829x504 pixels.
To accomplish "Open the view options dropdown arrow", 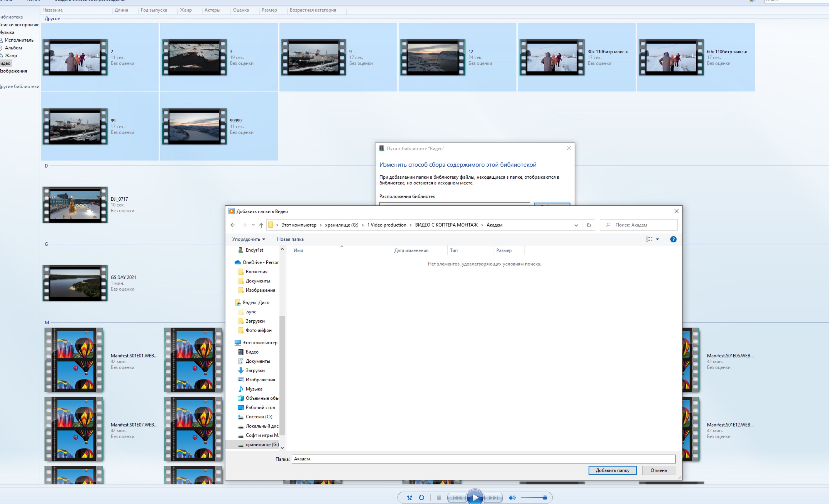I will (x=657, y=239).
